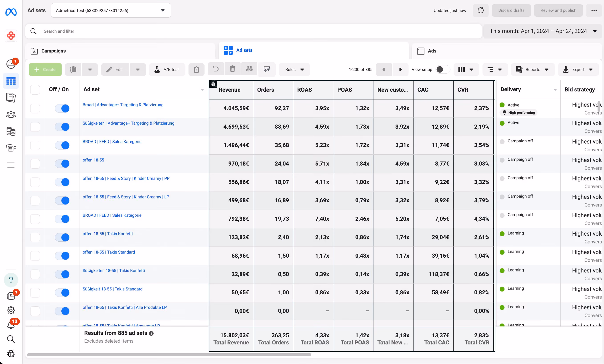
Task: Open the Settings gear icon in sidebar
Action: tap(11, 310)
